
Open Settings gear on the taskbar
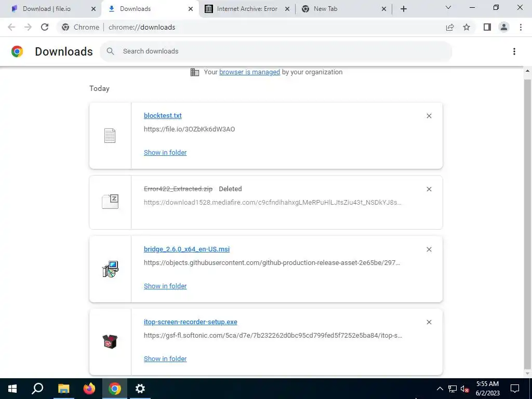pos(140,389)
